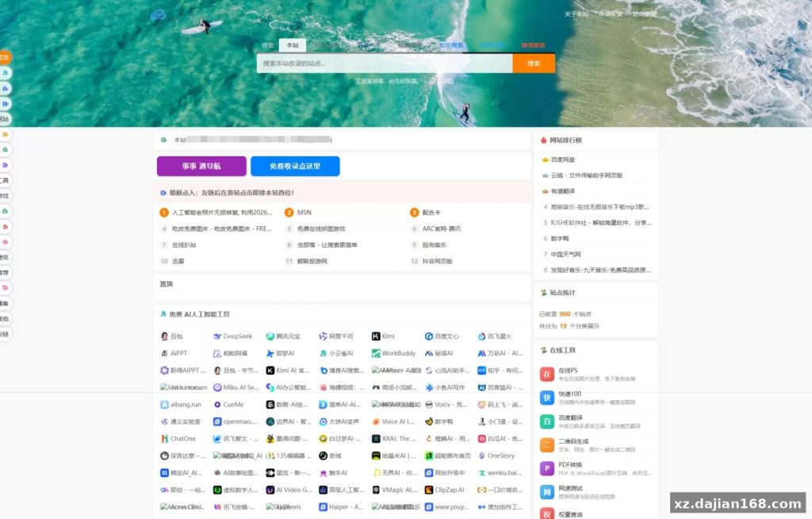Open the ClipZap.AI site icon
The height and width of the screenshot is (519, 812).
pyautogui.click(x=429, y=490)
